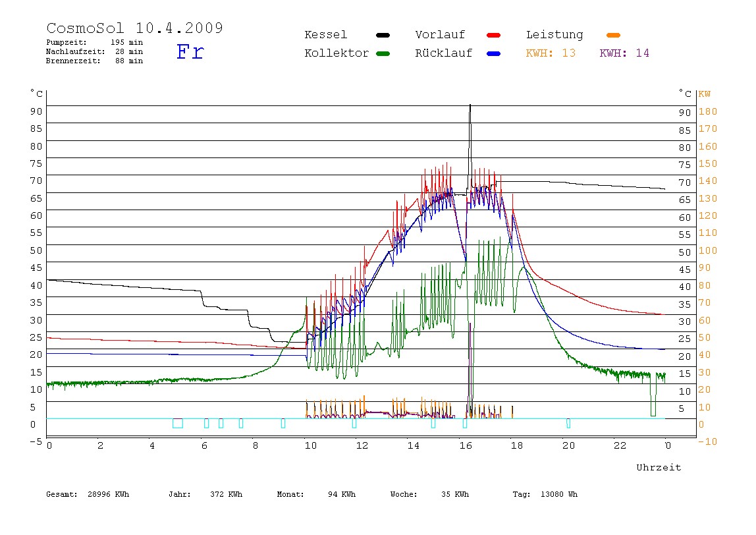Screen dimensions: 756x535
Task: Click the "Vorlauf" legend label
Action: 440,35
